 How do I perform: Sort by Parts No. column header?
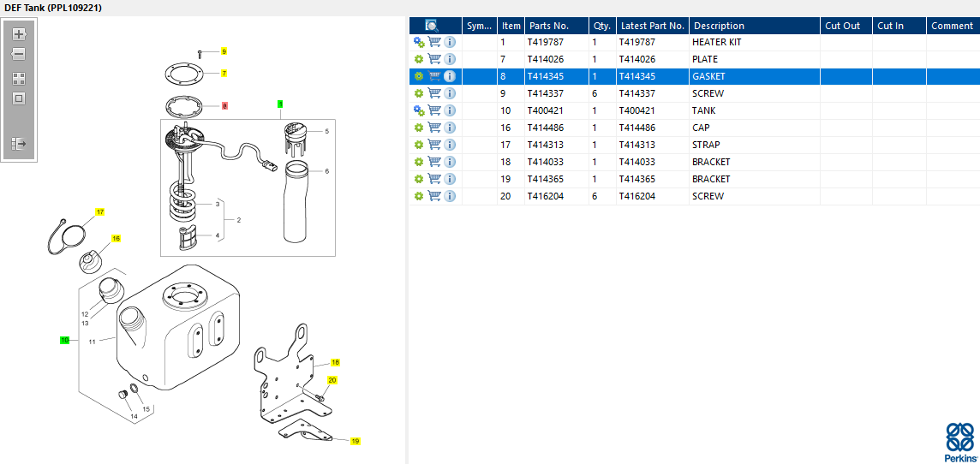click(549, 26)
